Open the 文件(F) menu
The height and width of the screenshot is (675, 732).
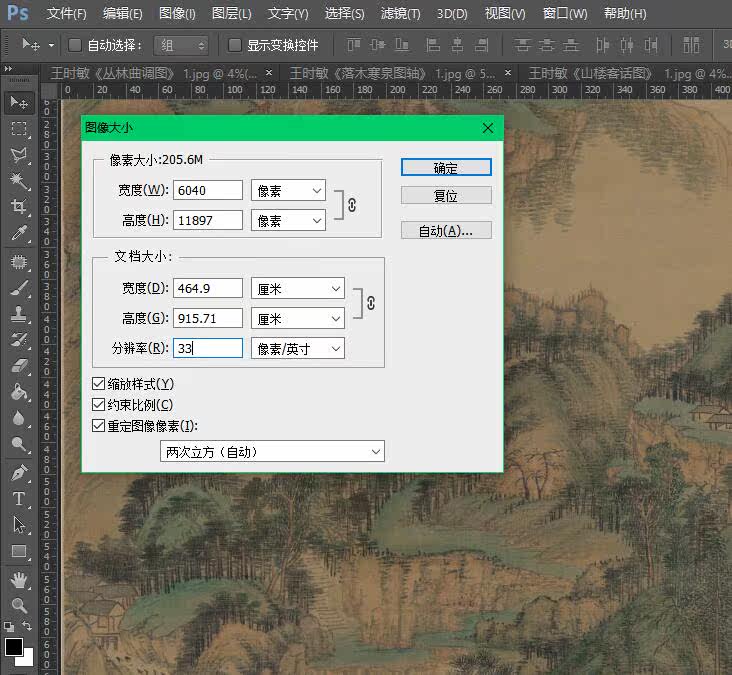click(66, 14)
